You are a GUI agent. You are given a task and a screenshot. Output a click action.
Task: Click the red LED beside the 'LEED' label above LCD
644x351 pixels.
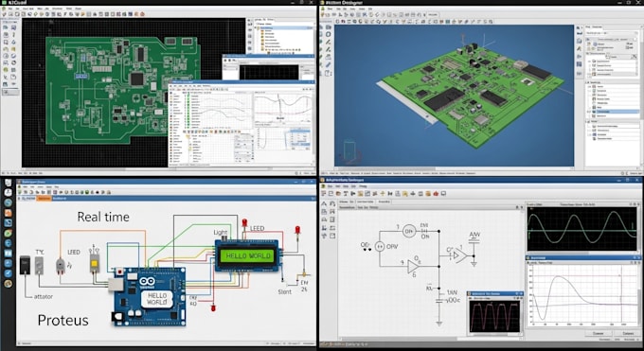click(x=244, y=223)
